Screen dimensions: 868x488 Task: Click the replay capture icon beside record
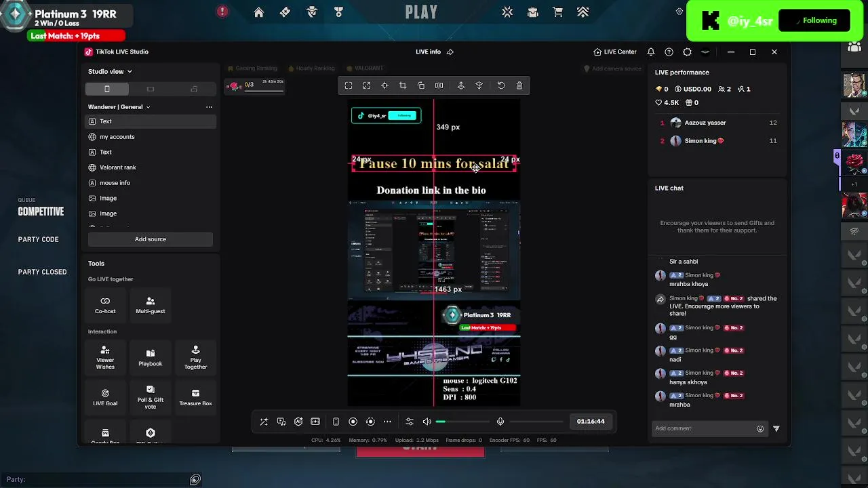tap(370, 422)
